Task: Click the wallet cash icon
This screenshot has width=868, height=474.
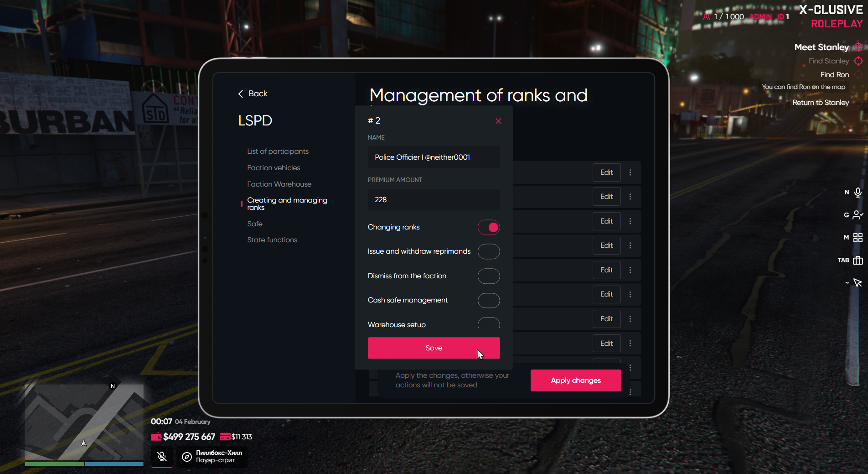Action: pyautogui.click(x=156, y=437)
